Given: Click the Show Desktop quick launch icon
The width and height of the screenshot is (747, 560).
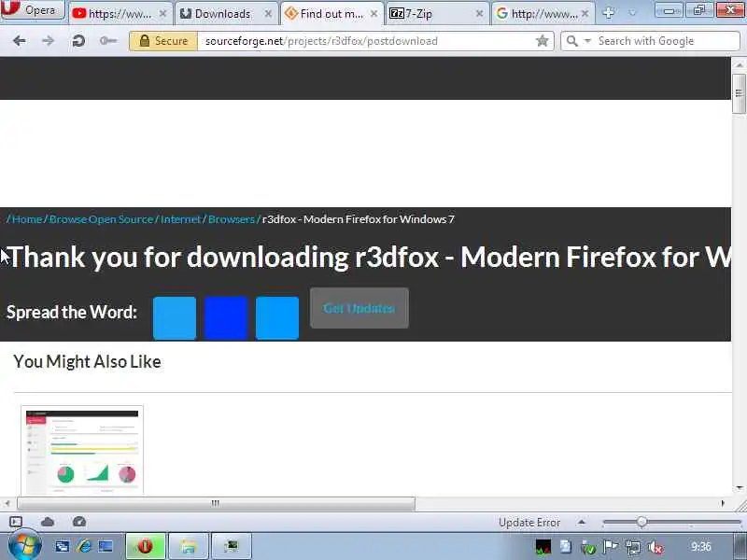Looking at the screenshot, I should [x=106, y=547].
